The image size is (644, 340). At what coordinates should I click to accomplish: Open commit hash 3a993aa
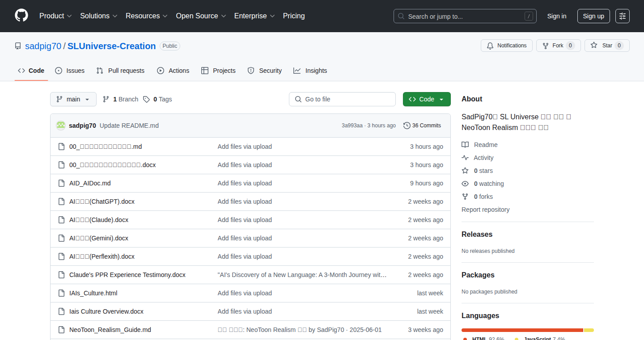coord(352,126)
